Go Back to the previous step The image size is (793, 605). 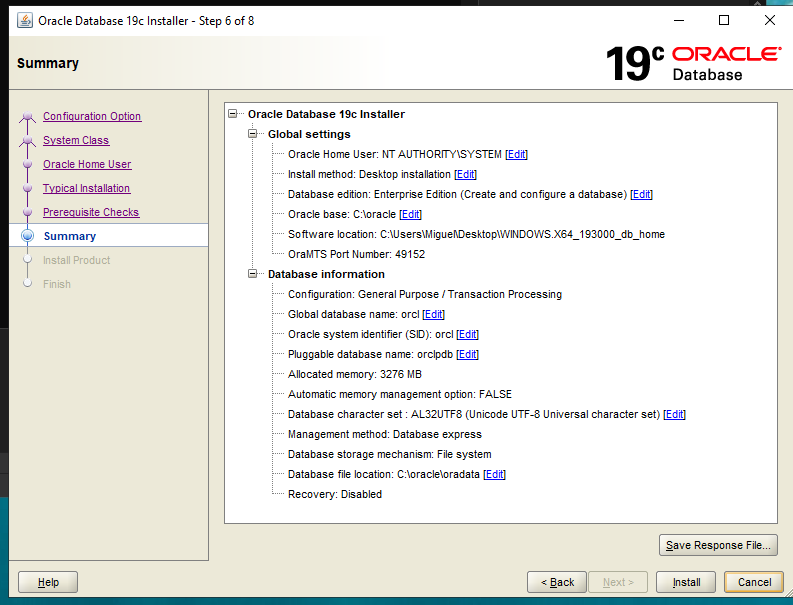pos(557,582)
